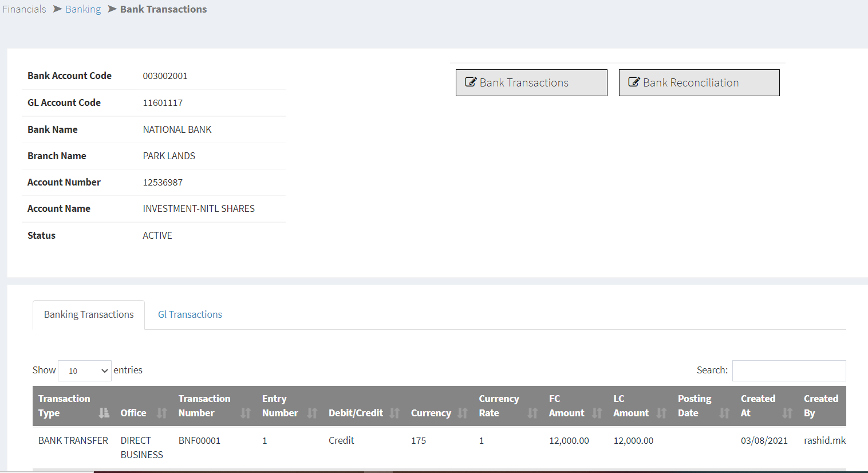Sort by Transaction Number sort icon
This screenshot has width=868, height=473.
click(246, 413)
